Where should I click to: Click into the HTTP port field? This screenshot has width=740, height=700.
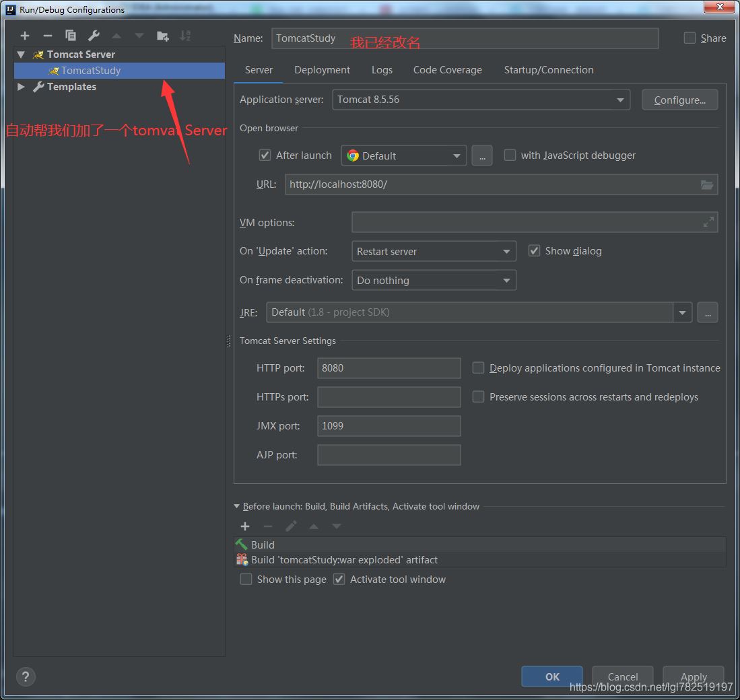coord(389,368)
